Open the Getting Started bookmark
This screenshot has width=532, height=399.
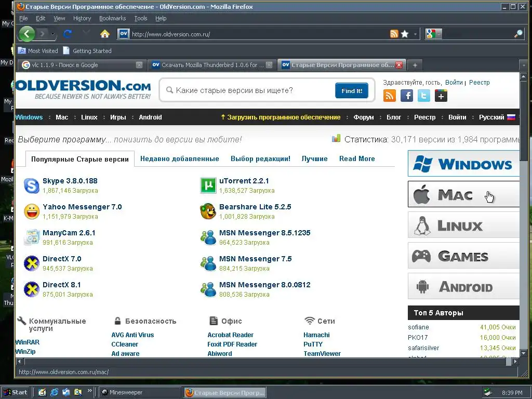[87, 51]
